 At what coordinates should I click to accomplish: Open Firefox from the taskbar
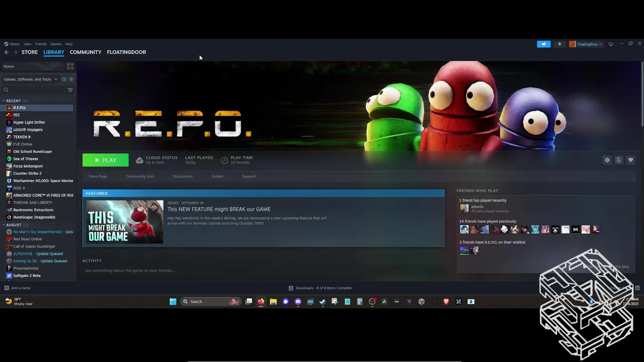coord(261,302)
